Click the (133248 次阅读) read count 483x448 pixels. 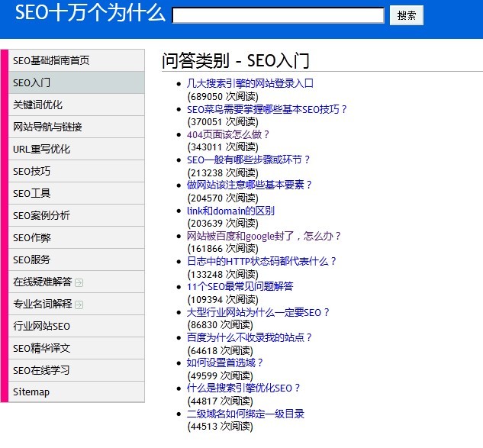(x=223, y=274)
